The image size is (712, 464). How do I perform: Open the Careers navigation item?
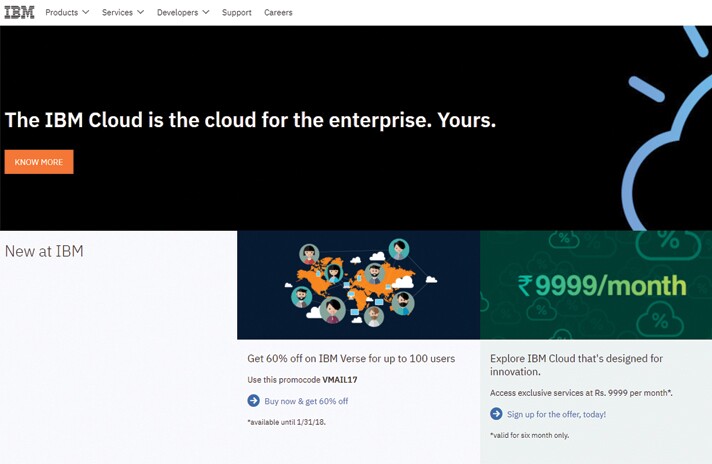[x=278, y=13]
